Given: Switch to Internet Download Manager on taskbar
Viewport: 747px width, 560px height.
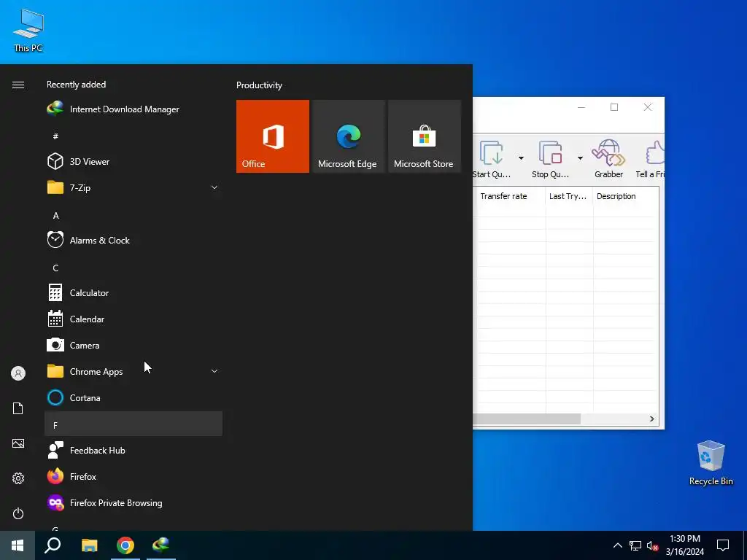Looking at the screenshot, I should tap(161, 545).
